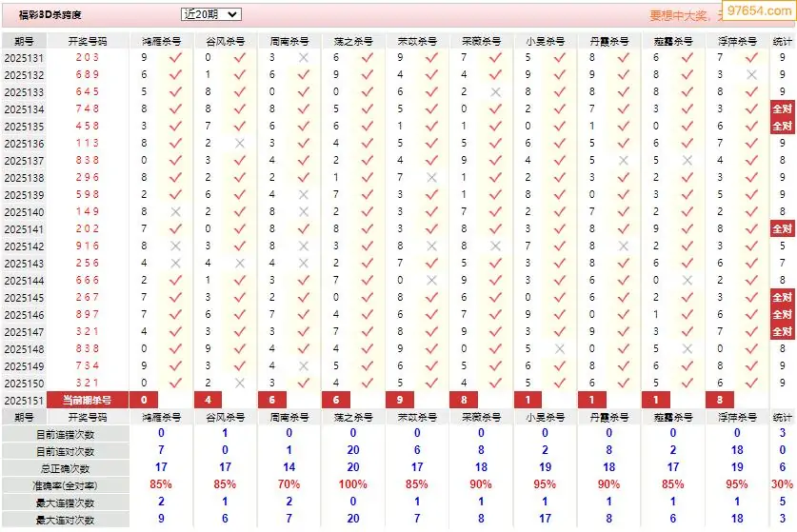The width and height of the screenshot is (797, 532).
Task: Click the 总正确次数 row label
Action: coord(65,469)
